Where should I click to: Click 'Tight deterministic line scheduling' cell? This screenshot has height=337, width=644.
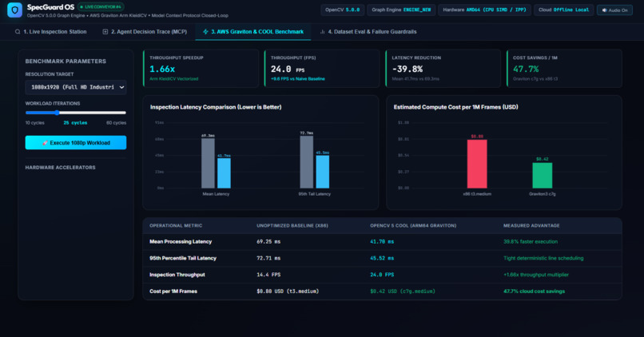543,258
